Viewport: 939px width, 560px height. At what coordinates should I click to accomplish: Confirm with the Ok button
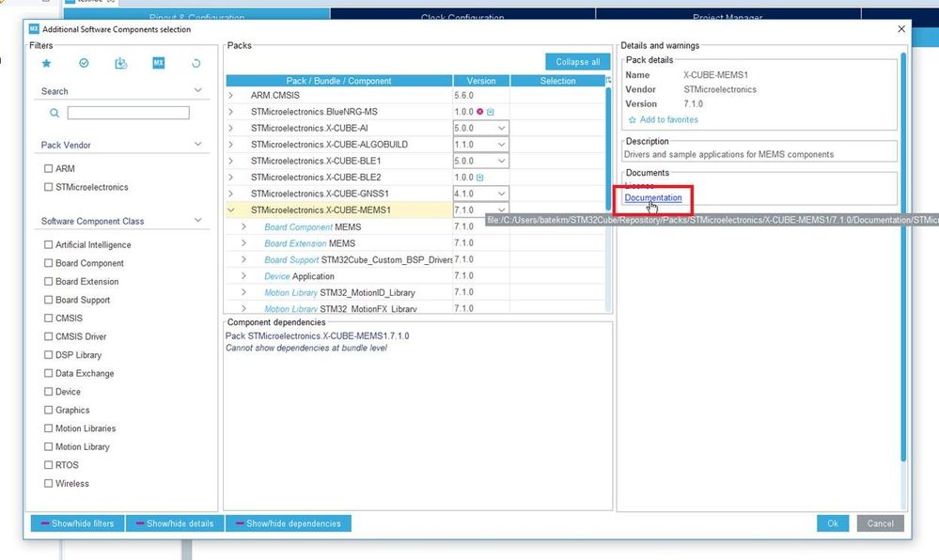[833, 523]
